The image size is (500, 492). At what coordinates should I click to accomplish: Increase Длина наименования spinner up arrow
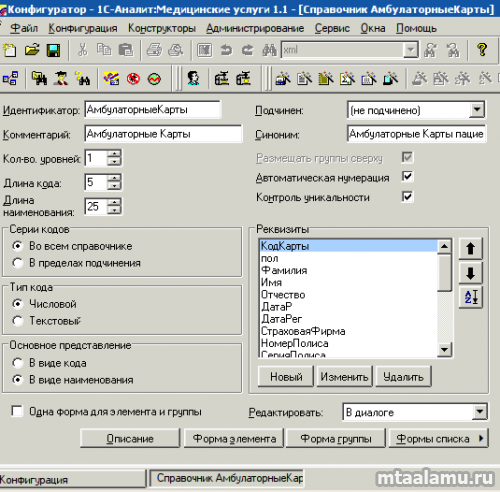(x=114, y=202)
